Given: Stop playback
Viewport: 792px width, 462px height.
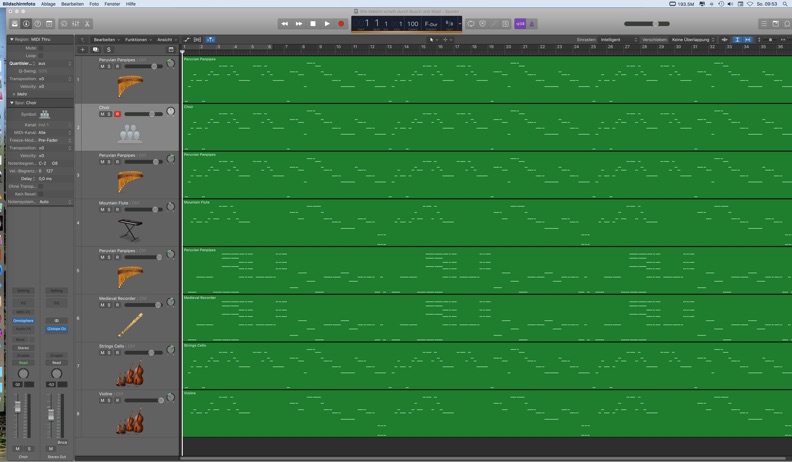Looking at the screenshot, I should pyautogui.click(x=313, y=24).
